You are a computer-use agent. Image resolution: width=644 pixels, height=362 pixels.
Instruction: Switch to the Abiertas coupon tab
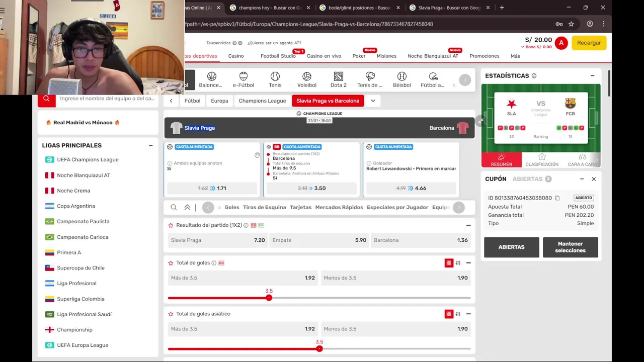click(532, 179)
